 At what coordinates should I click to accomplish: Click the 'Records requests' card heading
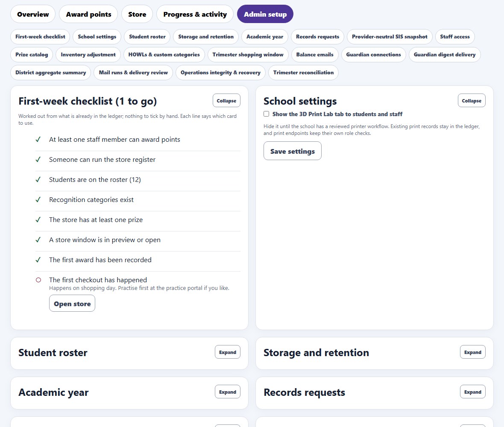point(305,392)
